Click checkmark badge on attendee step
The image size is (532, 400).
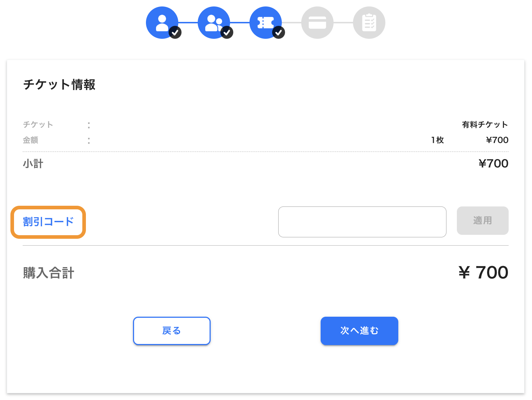227,32
